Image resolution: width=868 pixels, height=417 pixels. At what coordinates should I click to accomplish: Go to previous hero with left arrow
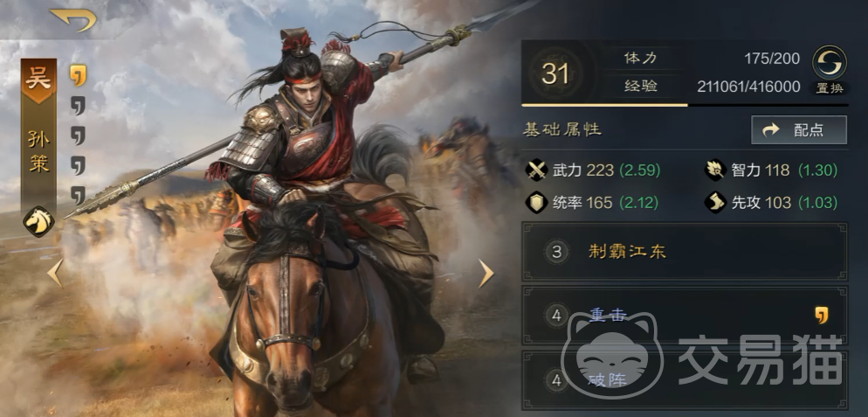55,273
